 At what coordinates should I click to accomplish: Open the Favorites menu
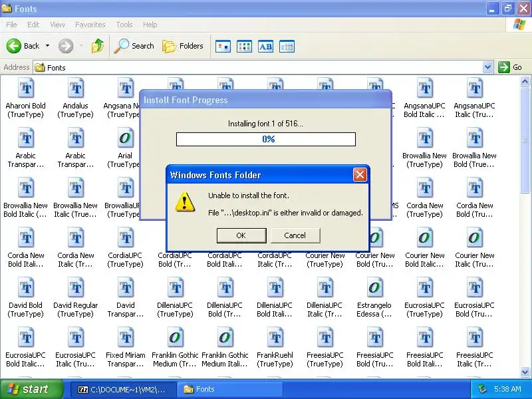click(x=90, y=25)
